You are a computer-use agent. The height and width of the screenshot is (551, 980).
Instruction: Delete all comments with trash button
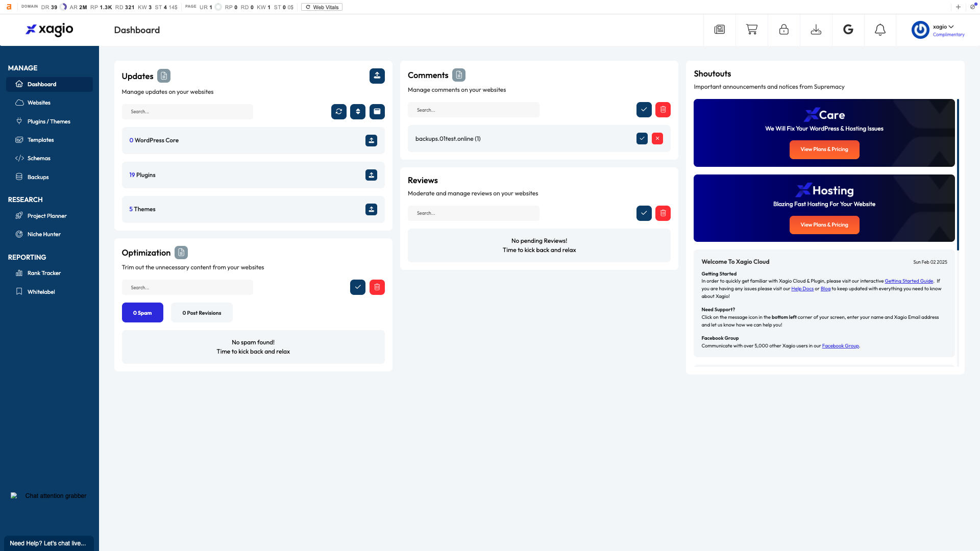tap(663, 110)
